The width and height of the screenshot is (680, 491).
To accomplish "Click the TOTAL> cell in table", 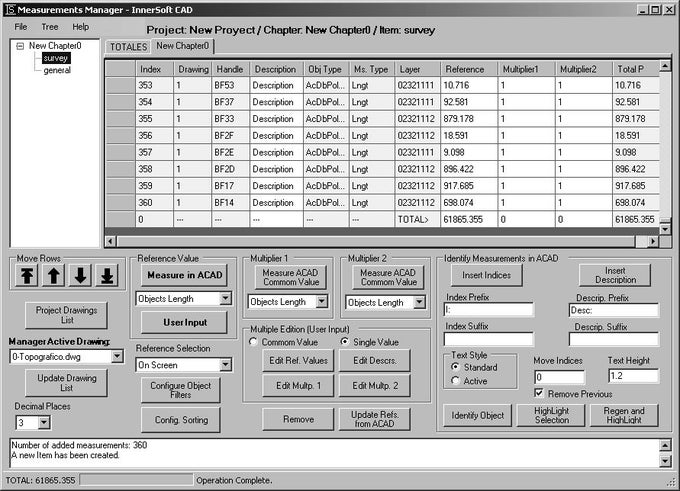I will tap(417, 219).
